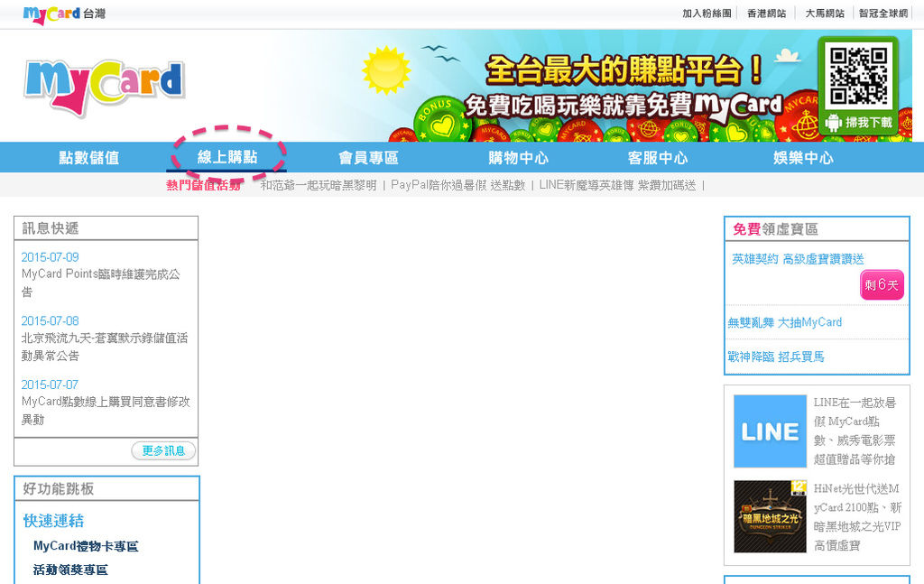Open the 暗黑地城之光 game thumbnail
This screenshot has height=584, width=924.
tap(770, 516)
